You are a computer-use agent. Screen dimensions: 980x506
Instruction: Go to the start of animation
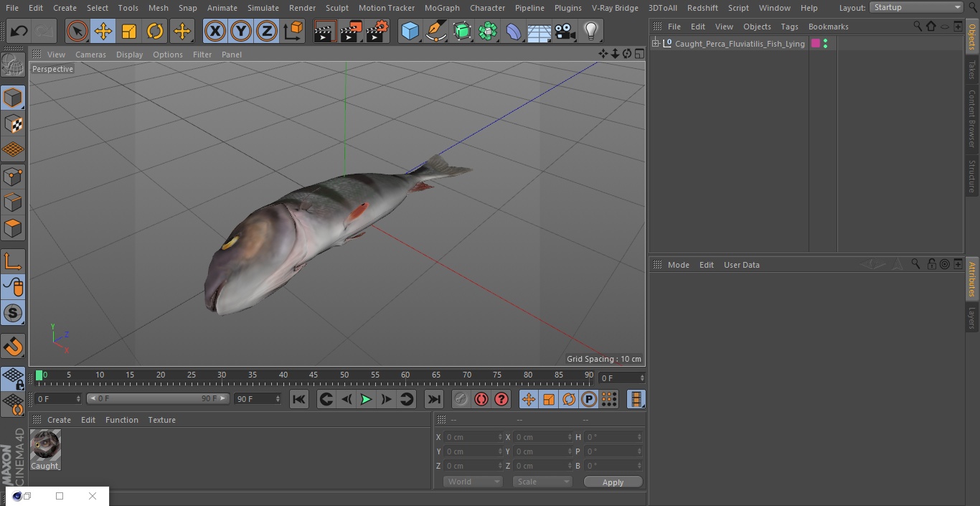299,399
